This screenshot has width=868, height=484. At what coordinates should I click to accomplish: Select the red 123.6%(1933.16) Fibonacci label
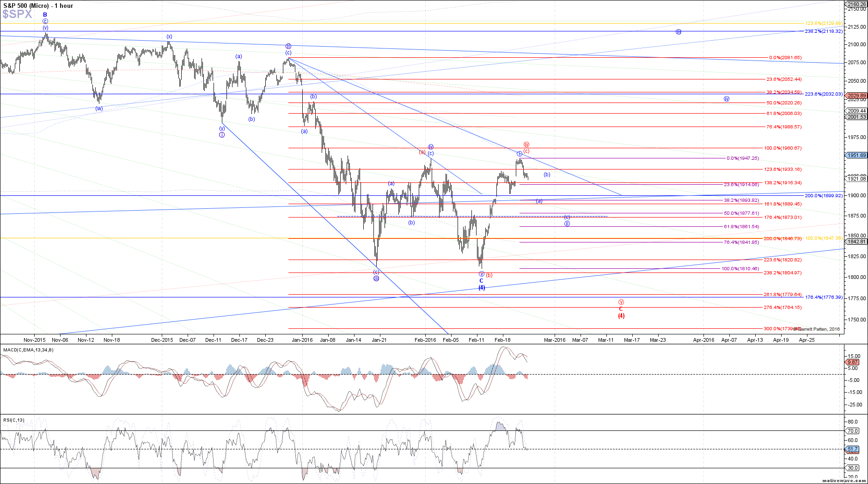(x=783, y=169)
